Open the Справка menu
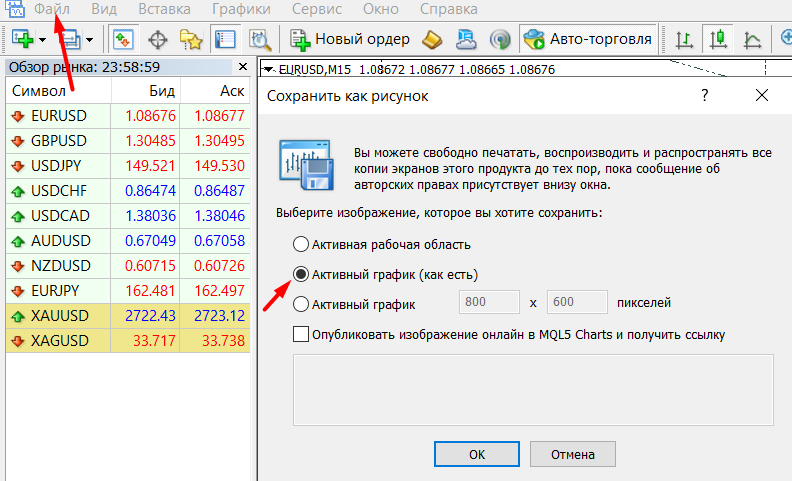Viewport: 792px width, 481px height. pos(449,9)
